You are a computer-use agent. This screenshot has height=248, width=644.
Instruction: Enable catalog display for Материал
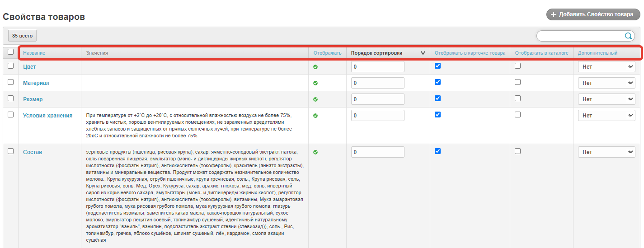(x=517, y=82)
